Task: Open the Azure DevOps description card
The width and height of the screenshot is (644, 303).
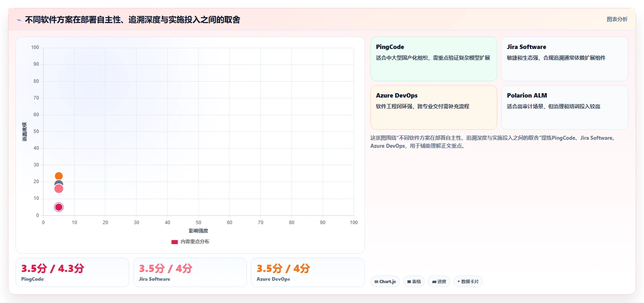Action: [x=434, y=108]
